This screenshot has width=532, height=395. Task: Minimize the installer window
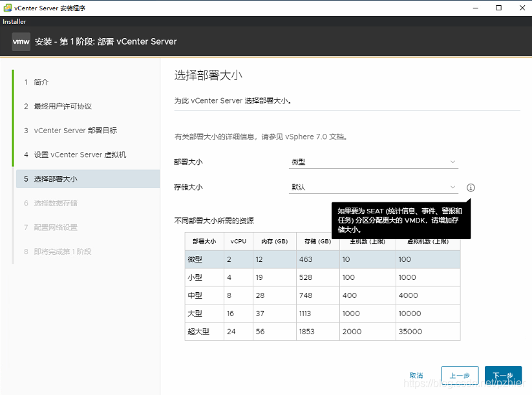(476, 8)
